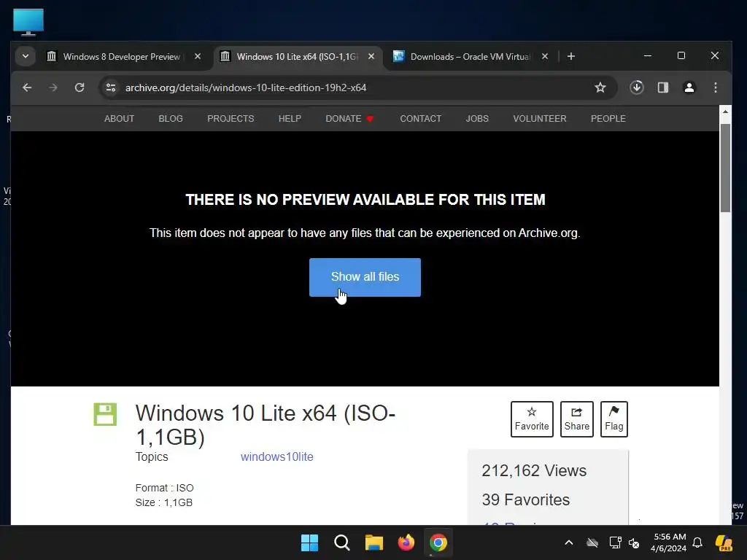This screenshot has width=747, height=560.
Task: Open the Chrome profile icon
Action: 689,87
